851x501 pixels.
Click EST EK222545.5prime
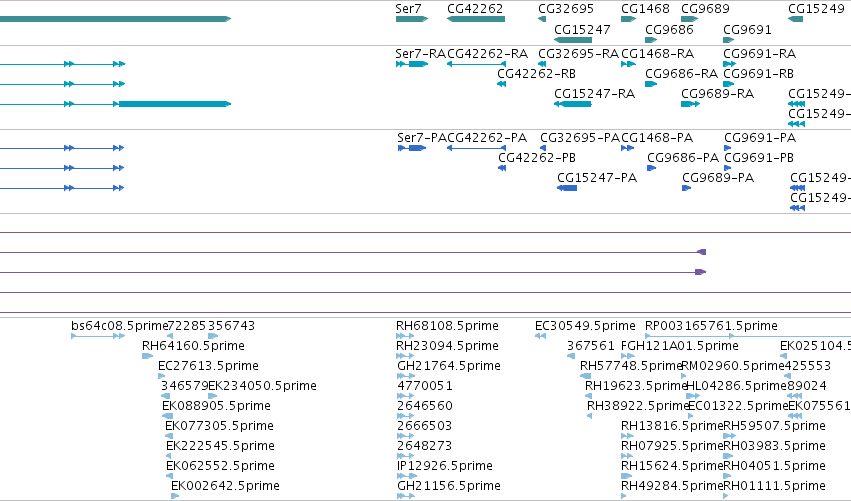click(220, 446)
